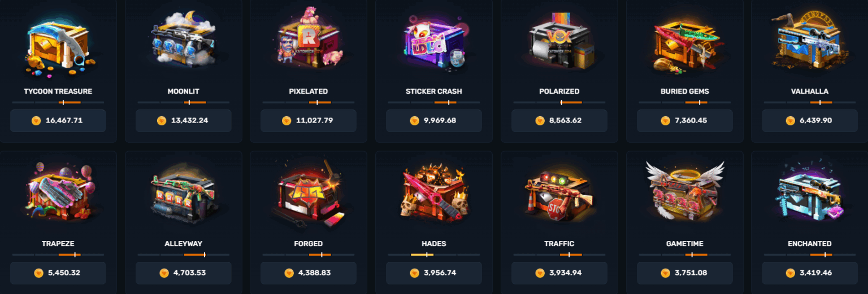Click the Trapeze 5,450.32 price button
This screenshot has width=868, height=294.
58,273
